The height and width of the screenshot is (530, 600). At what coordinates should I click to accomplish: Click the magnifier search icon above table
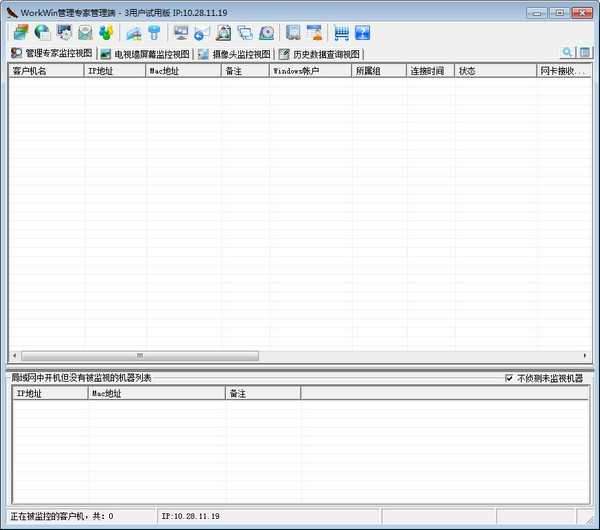coord(567,52)
